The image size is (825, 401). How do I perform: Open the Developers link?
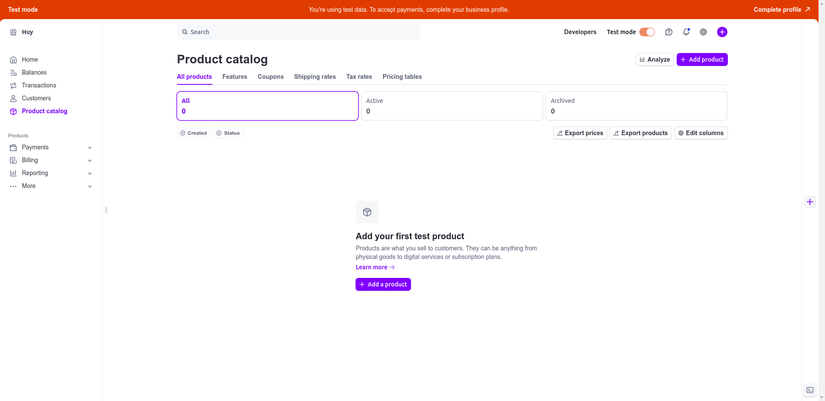[580, 32]
